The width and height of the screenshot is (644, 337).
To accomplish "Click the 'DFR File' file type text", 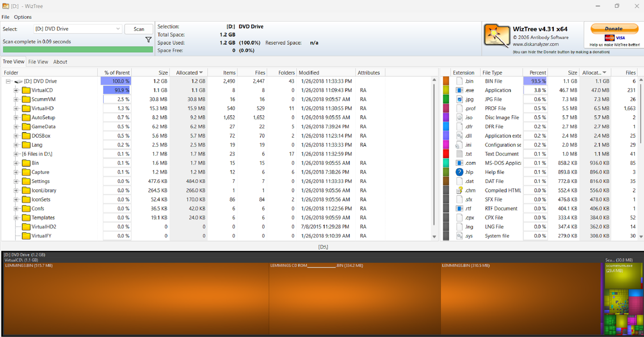I will point(494,127).
